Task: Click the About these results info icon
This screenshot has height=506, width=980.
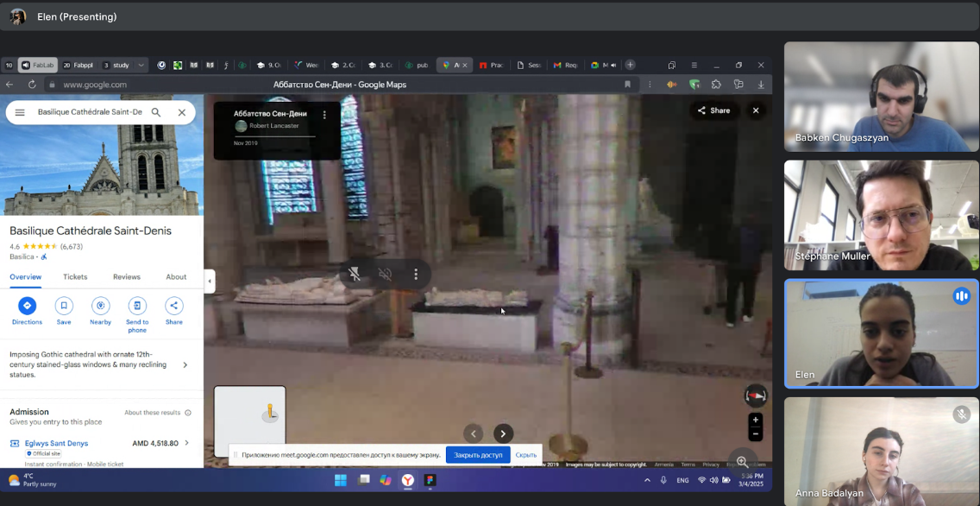Action: click(x=188, y=413)
